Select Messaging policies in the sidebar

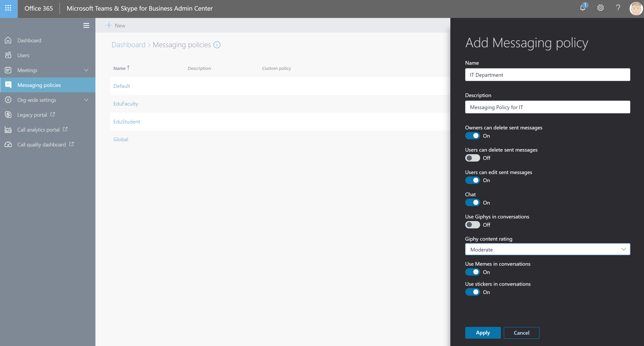coord(47,85)
